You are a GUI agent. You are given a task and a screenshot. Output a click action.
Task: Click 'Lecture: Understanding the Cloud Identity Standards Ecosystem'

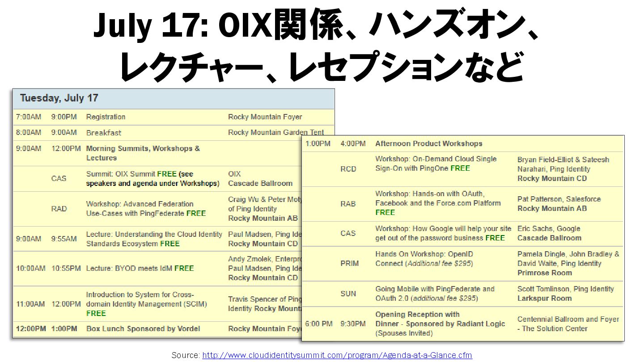point(154,239)
